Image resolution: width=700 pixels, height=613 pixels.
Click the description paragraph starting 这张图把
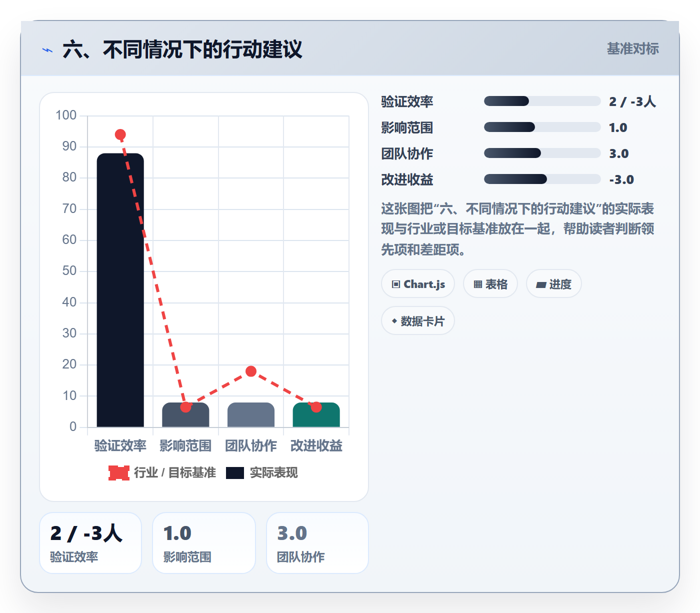[517, 229]
